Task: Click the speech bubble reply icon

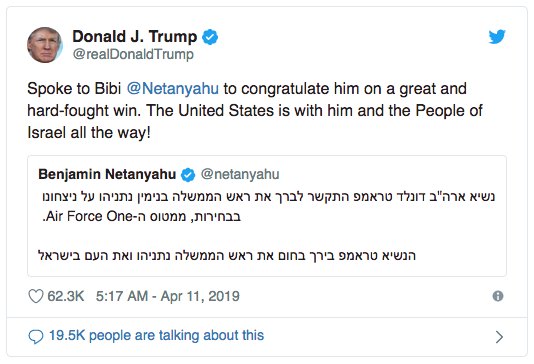Action: [36, 337]
